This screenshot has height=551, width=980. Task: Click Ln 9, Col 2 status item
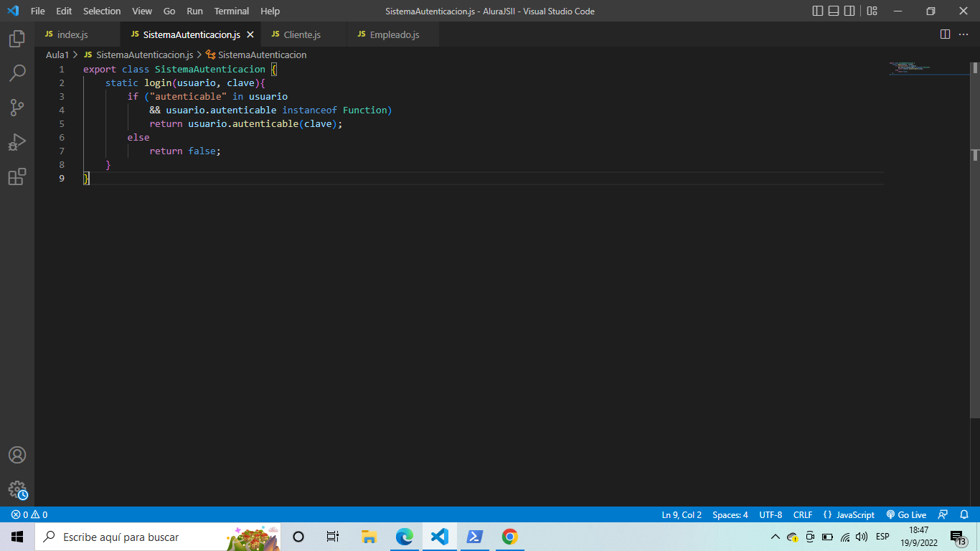tap(682, 514)
